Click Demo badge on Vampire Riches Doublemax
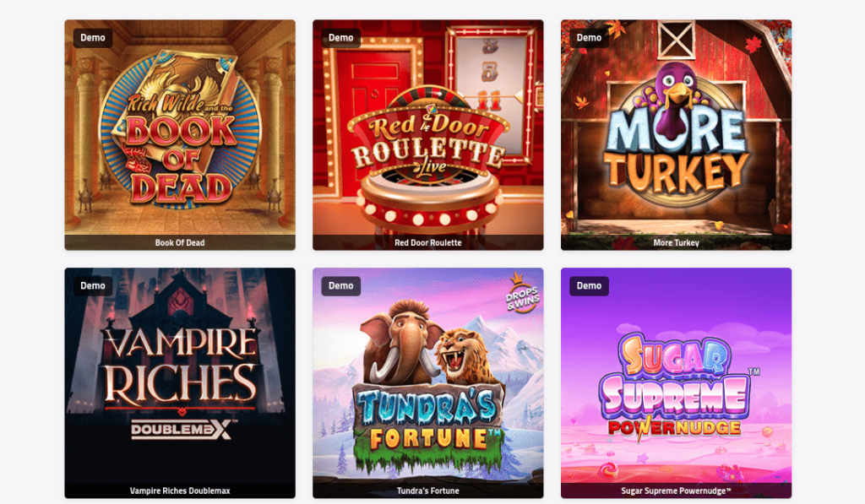 pyautogui.click(x=93, y=285)
